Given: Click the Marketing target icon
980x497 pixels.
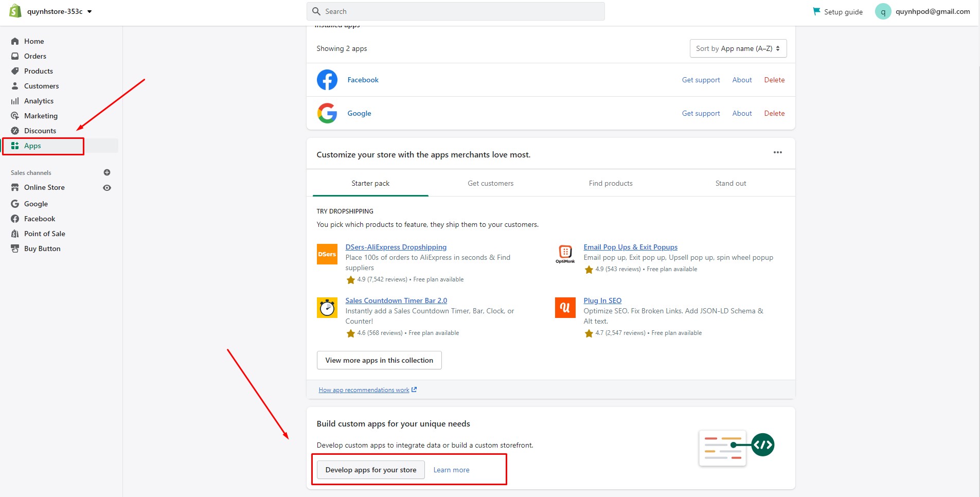Looking at the screenshot, I should [x=15, y=116].
